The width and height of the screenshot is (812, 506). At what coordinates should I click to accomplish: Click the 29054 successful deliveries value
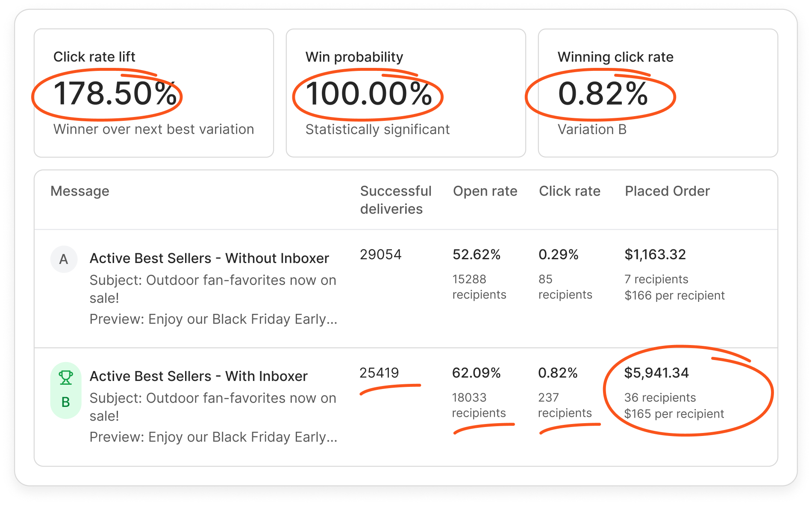coord(380,254)
